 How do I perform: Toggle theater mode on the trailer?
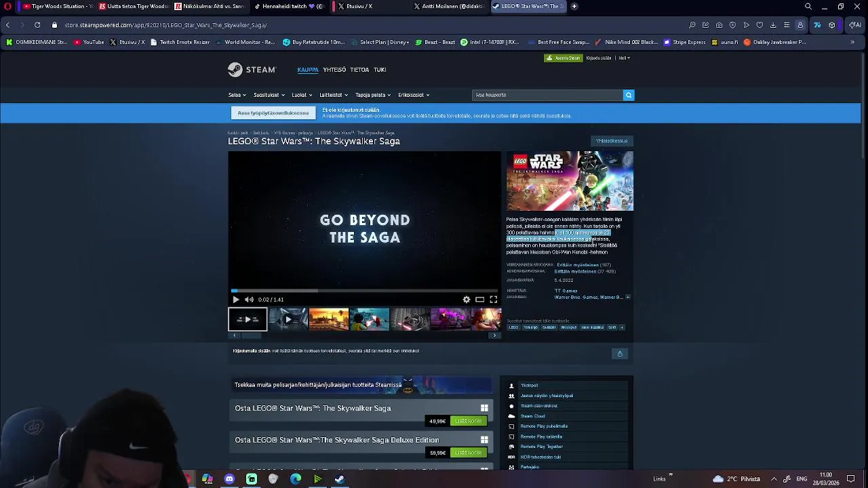pyautogui.click(x=480, y=300)
